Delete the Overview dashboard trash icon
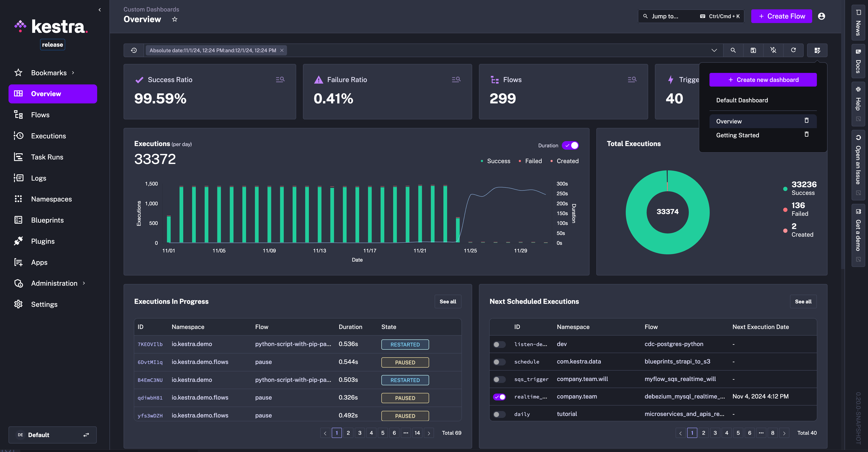This screenshot has height=452, width=868. [806, 121]
